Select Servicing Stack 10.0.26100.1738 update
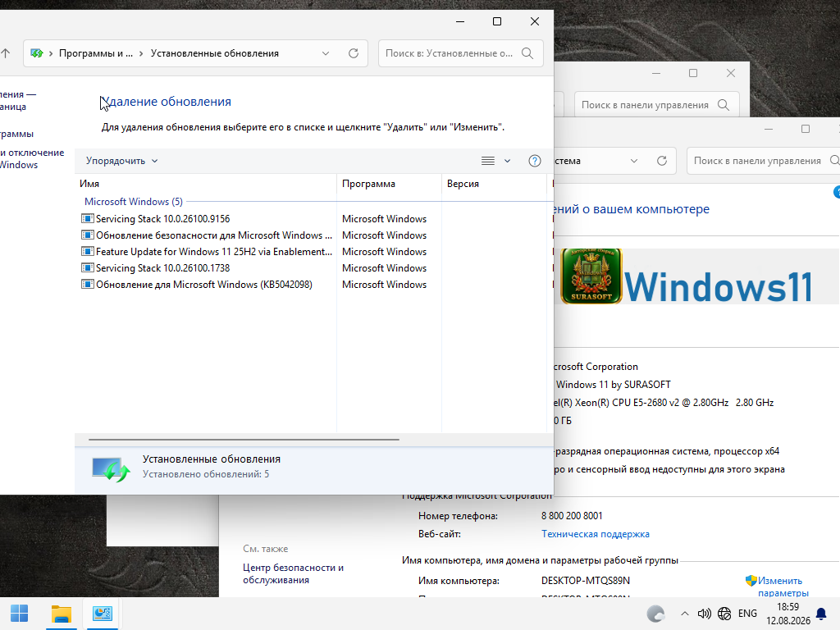Viewport: 840px width, 630px height. [x=207, y=268]
